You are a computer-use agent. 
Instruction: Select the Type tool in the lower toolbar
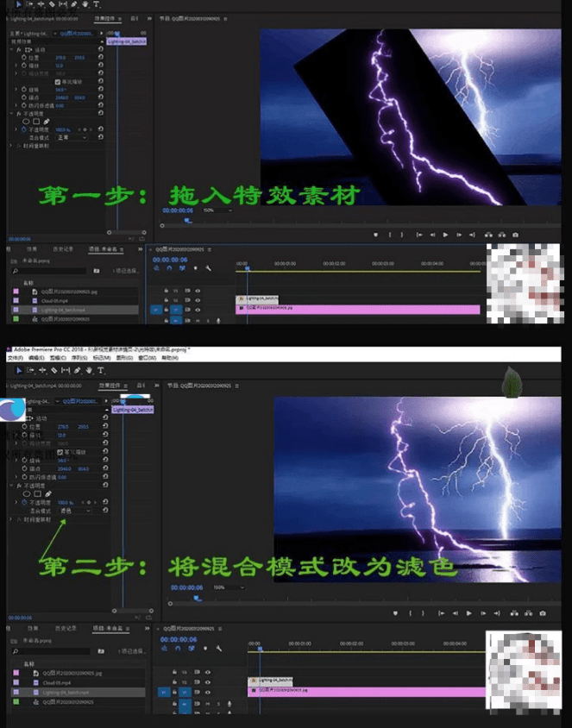[100, 370]
